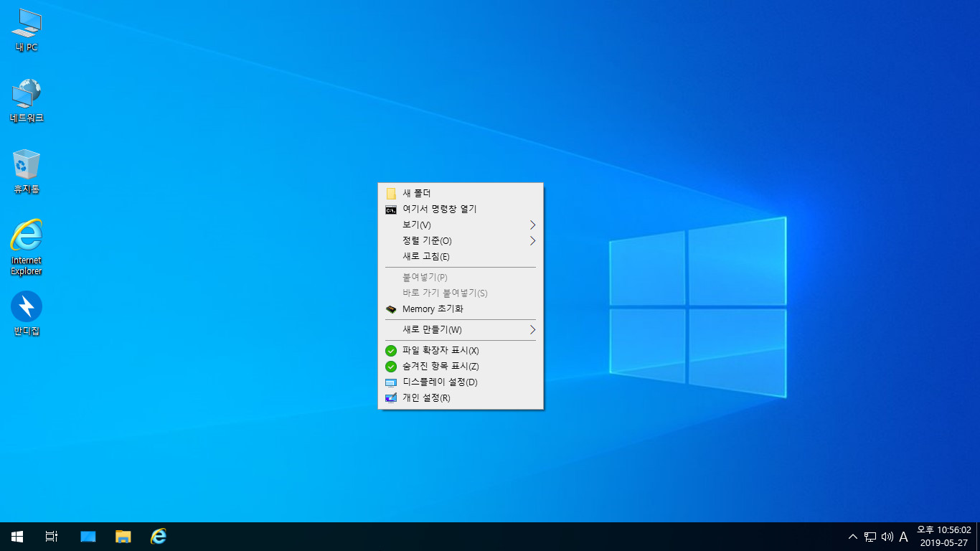Open the volume speaker tray icon
This screenshot has width=980, height=551.
point(887,537)
